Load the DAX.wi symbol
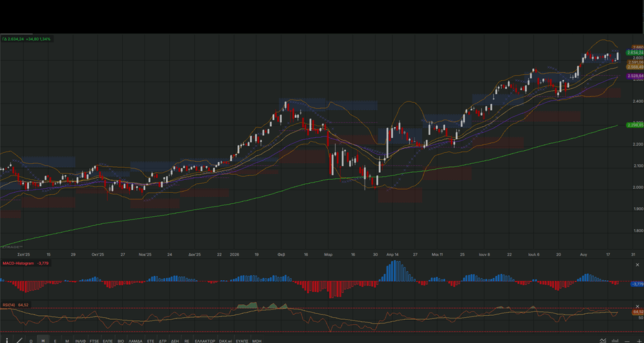Screen dimensions: 644x343 pyautogui.click(x=226, y=341)
